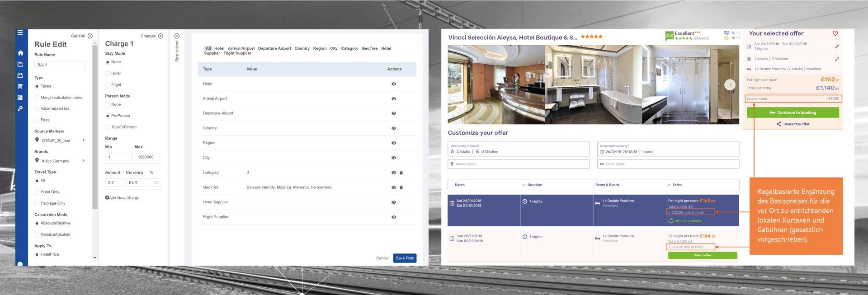Delete the GeoTree restriction with trash icon
The height and width of the screenshot is (295, 868).
pyautogui.click(x=401, y=187)
